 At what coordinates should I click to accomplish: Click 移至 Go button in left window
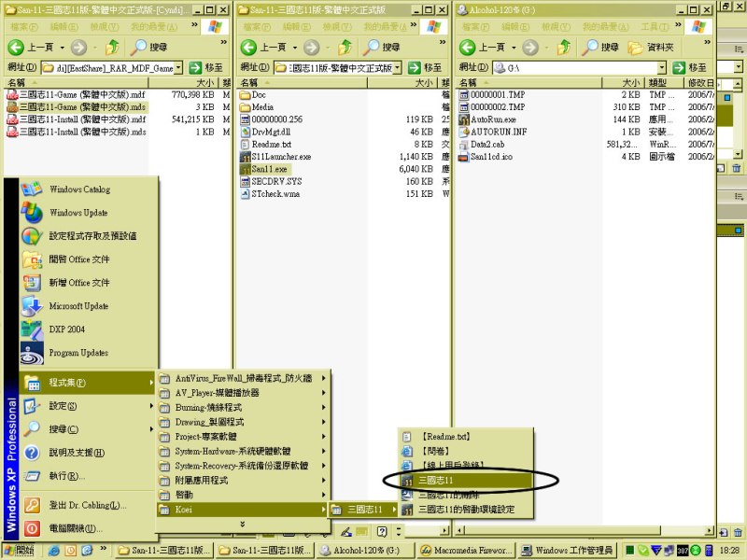(x=205, y=68)
